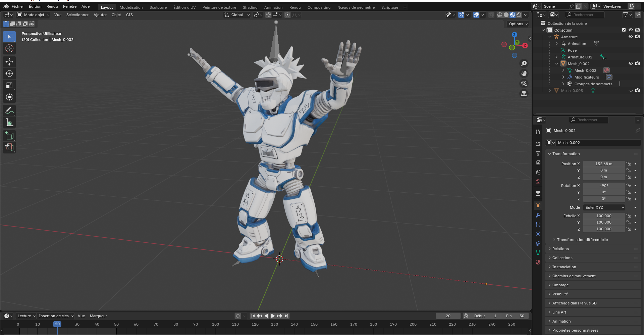The width and height of the screenshot is (644, 335).
Task: Open the Mode objet dropdown
Action: pos(33,15)
